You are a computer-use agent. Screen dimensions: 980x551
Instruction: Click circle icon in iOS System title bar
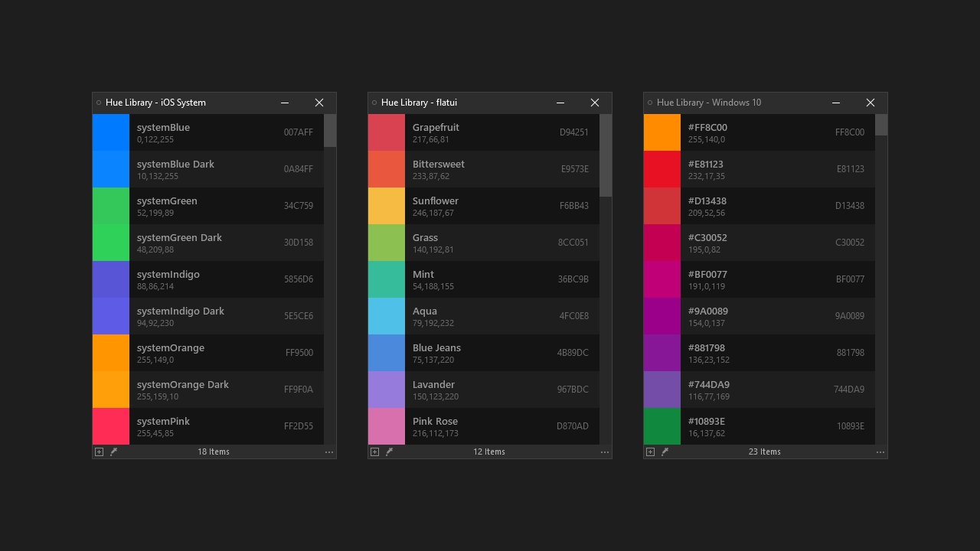pos(99,103)
